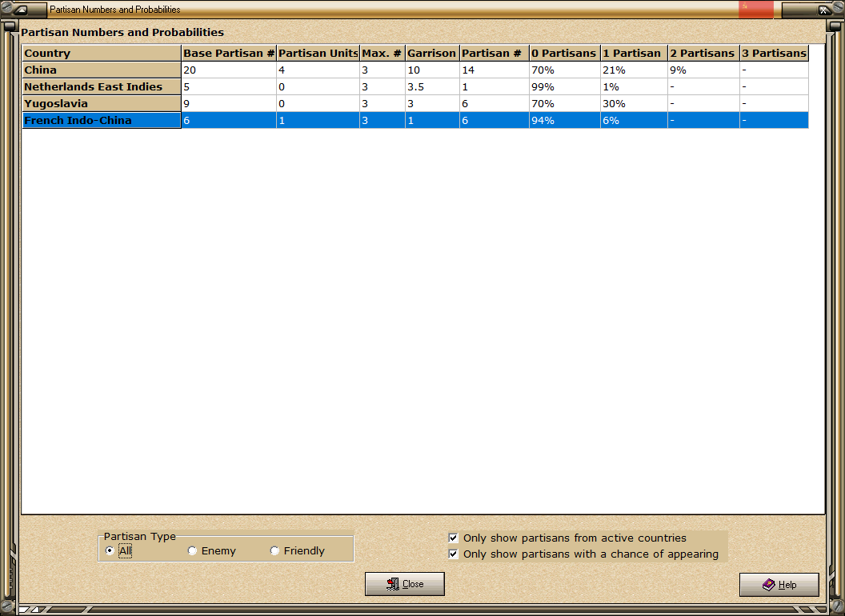Click the 'Partisan #' column header
The image size is (845, 616).
point(495,53)
